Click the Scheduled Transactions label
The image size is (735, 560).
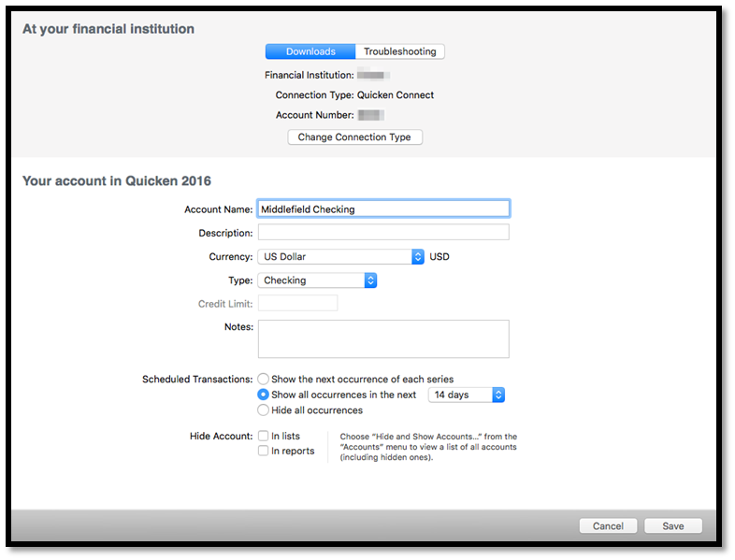[197, 380]
